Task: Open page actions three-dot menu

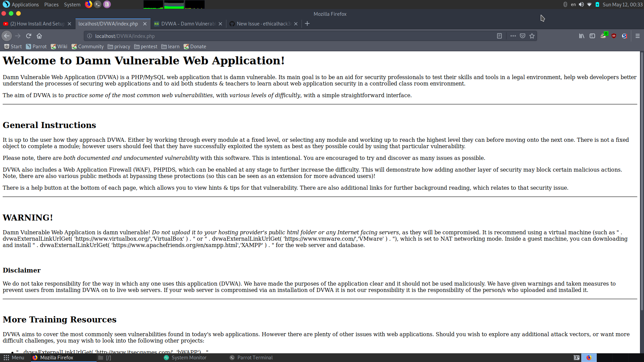Action: click(x=513, y=36)
